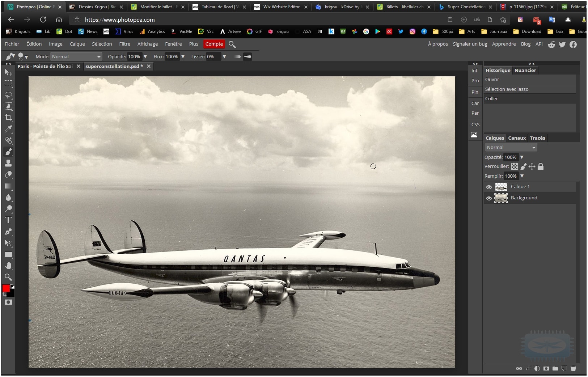This screenshot has width=588, height=377.
Task: Toggle lock position cross-arrows icon
Action: coord(532,166)
